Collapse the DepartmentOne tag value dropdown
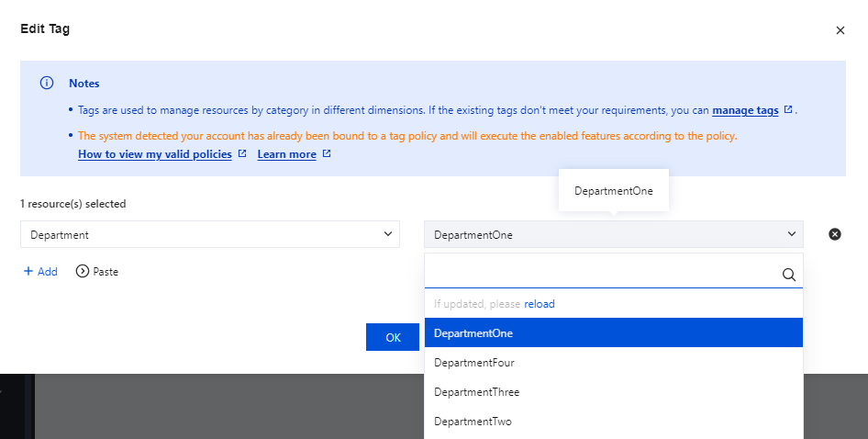868x439 pixels. pyautogui.click(x=613, y=234)
